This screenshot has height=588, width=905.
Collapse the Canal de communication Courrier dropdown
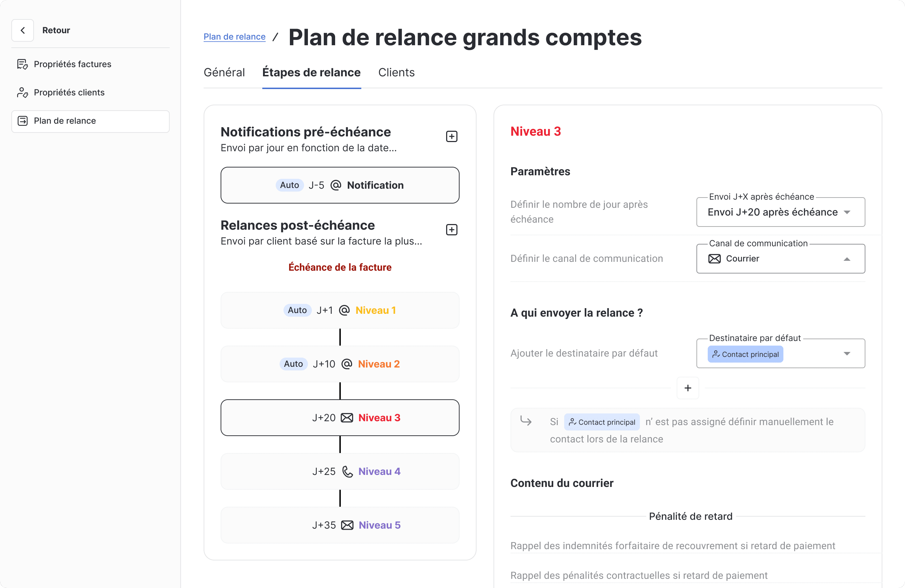pyautogui.click(x=846, y=259)
